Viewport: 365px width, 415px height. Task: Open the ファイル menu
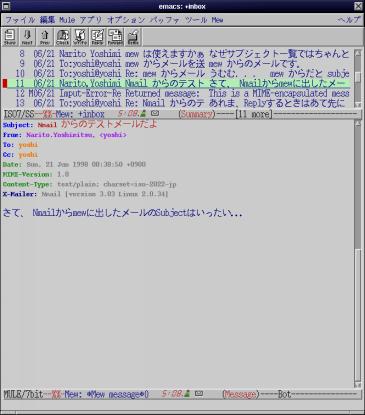point(20,20)
